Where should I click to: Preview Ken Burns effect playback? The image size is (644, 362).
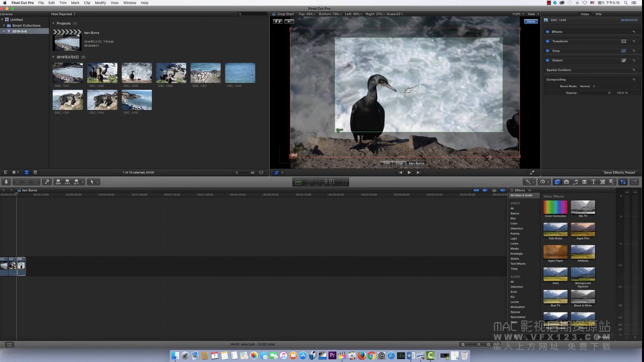coord(289,21)
